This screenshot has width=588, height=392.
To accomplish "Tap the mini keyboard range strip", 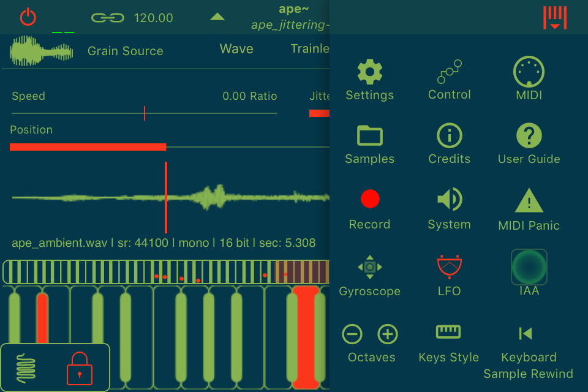I will coord(166,272).
